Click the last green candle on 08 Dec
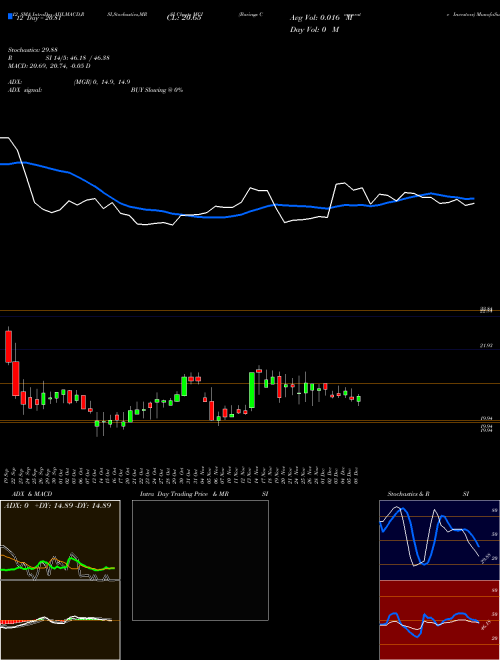The image size is (500, 660). 359,399
